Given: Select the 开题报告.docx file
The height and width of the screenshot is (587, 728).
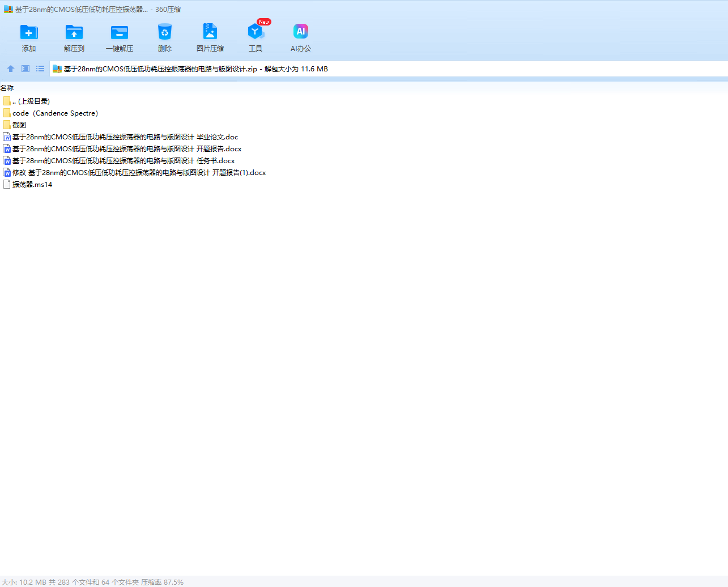Looking at the screenshot, I should (x=122, y=148).
